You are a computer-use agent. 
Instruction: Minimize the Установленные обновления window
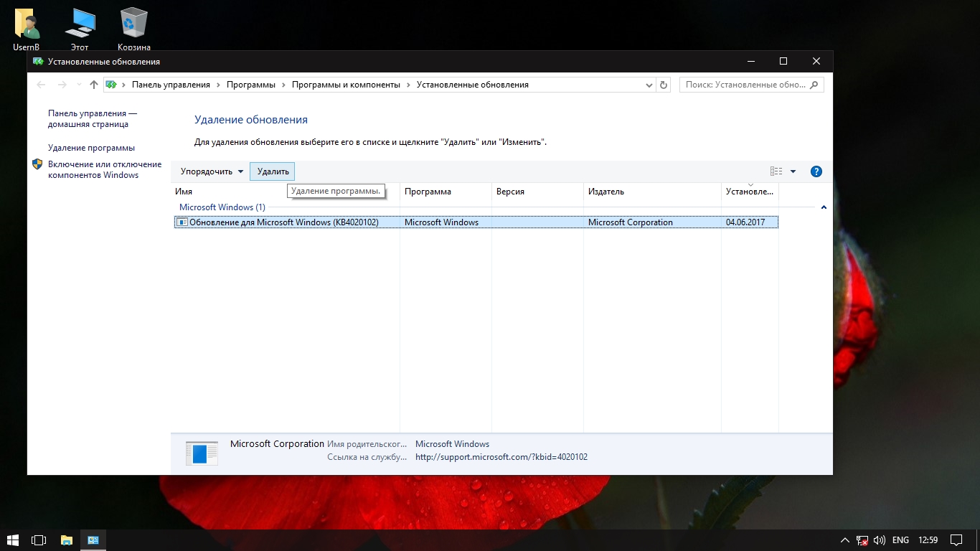[x=750, y=62]
